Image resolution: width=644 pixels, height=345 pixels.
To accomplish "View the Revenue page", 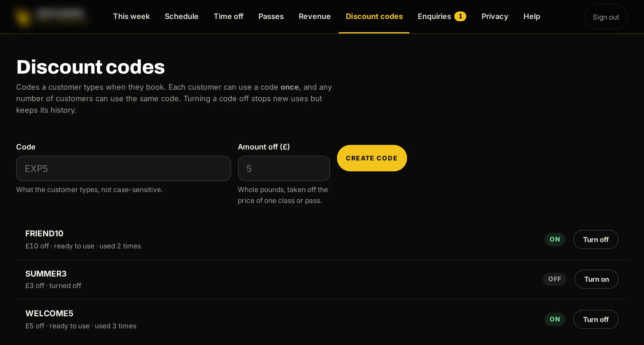I will pos(315,16).
